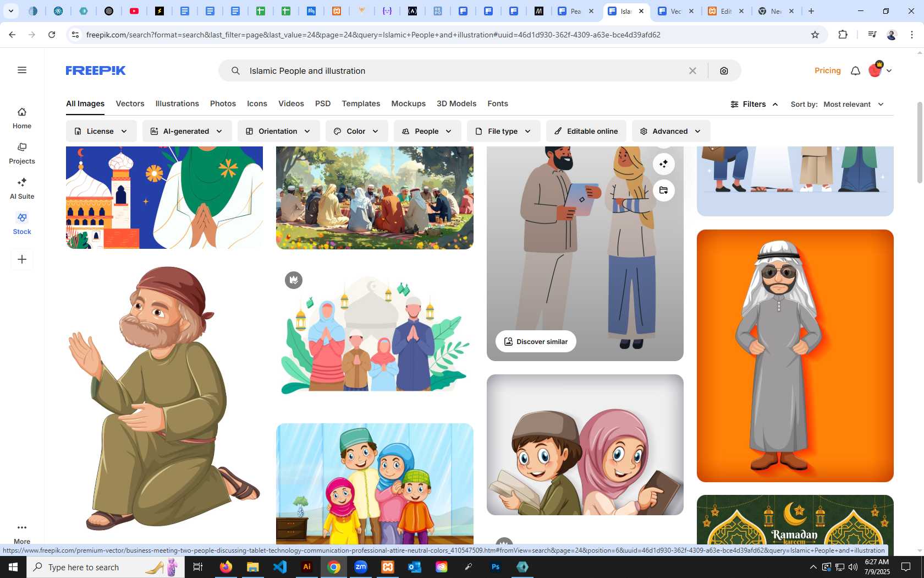Click the Freepik logo
The image size is (924, 578).
[x=96, y=70]
